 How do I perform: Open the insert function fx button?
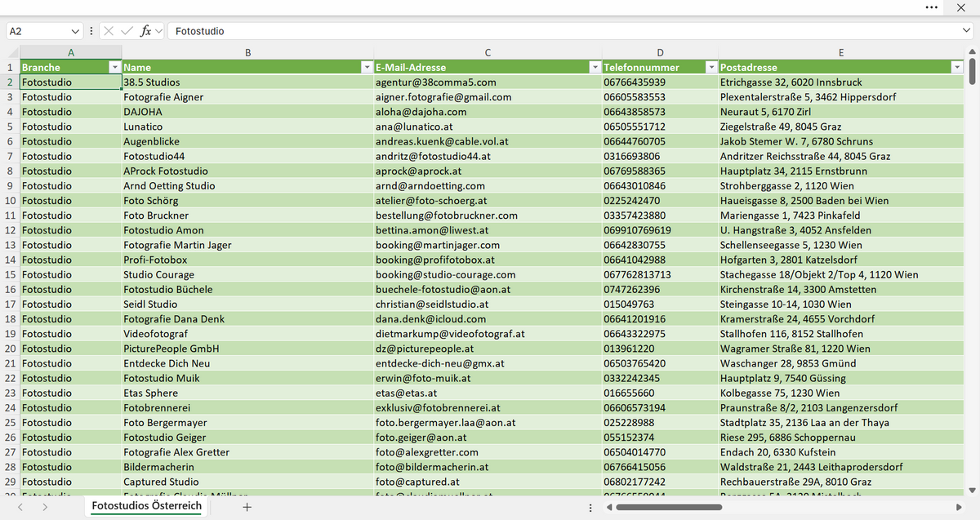pyautogui.click(x=145, y=31)
